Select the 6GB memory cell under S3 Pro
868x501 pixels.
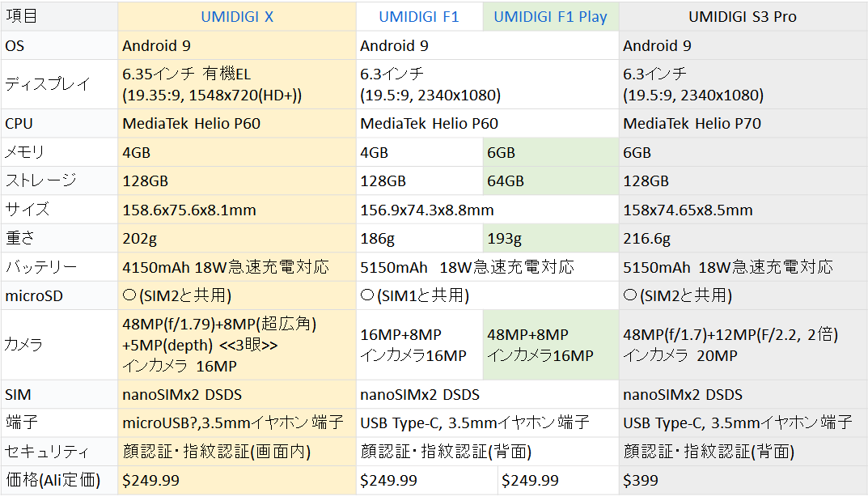pyautogui.click(x=743, y=152)
